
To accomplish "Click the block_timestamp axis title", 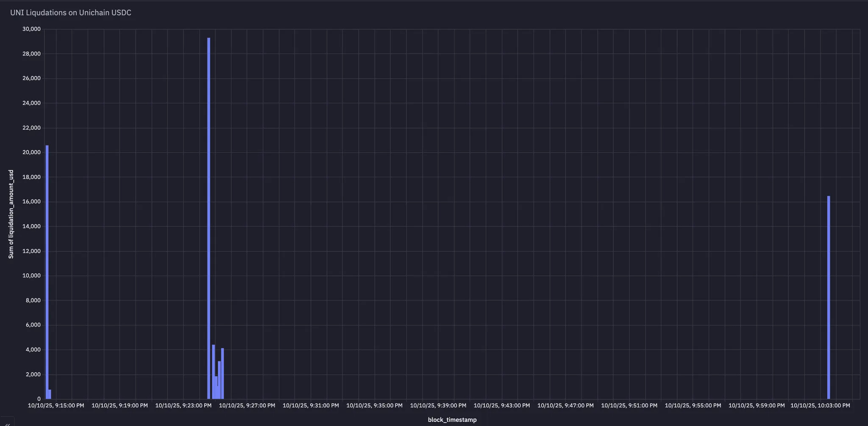I will (x=452, y=420).
